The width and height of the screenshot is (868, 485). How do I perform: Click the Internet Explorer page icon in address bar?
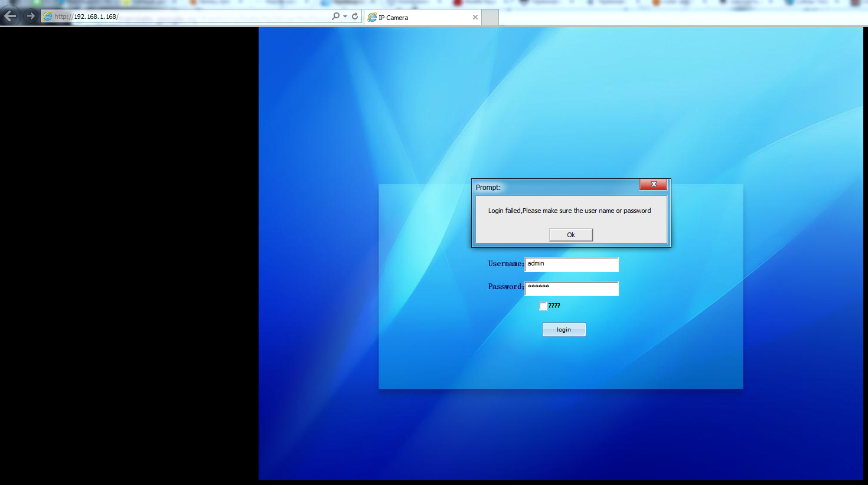click(x=47, y=17)
